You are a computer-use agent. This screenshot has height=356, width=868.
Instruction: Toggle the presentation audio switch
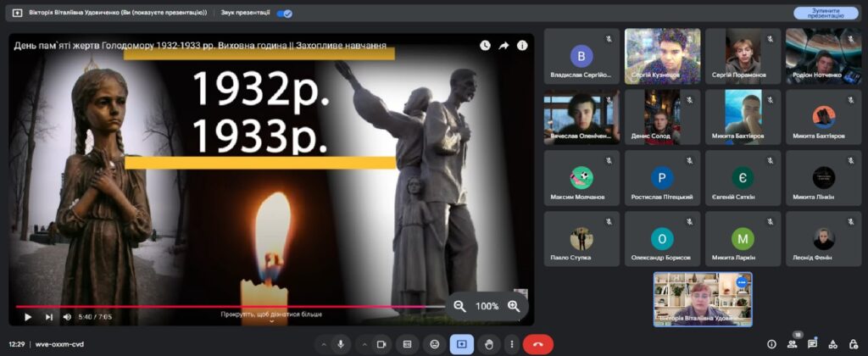tap(285, 14)
